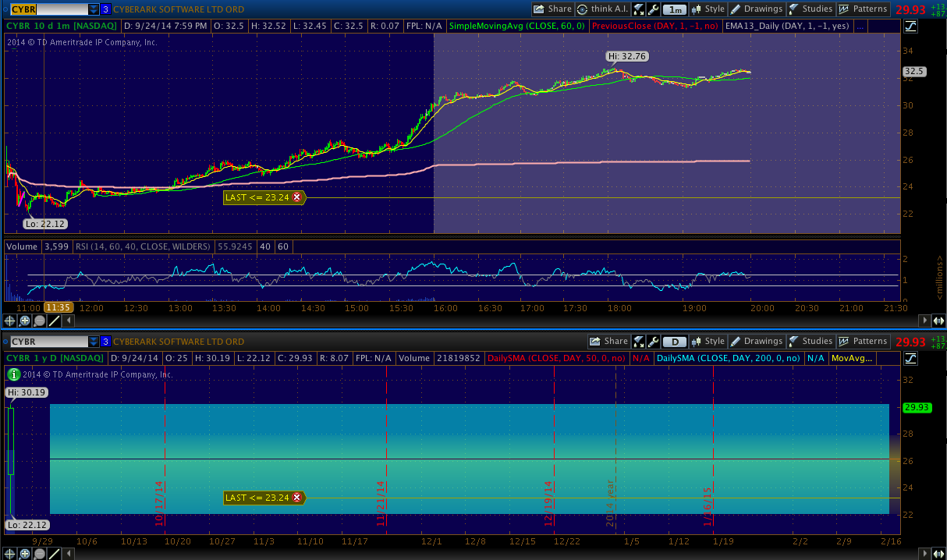Viewport: 947px width, 560px height.
Task: Open the Studies menu in upper toolbar
Action: click(x=810, y=9)
